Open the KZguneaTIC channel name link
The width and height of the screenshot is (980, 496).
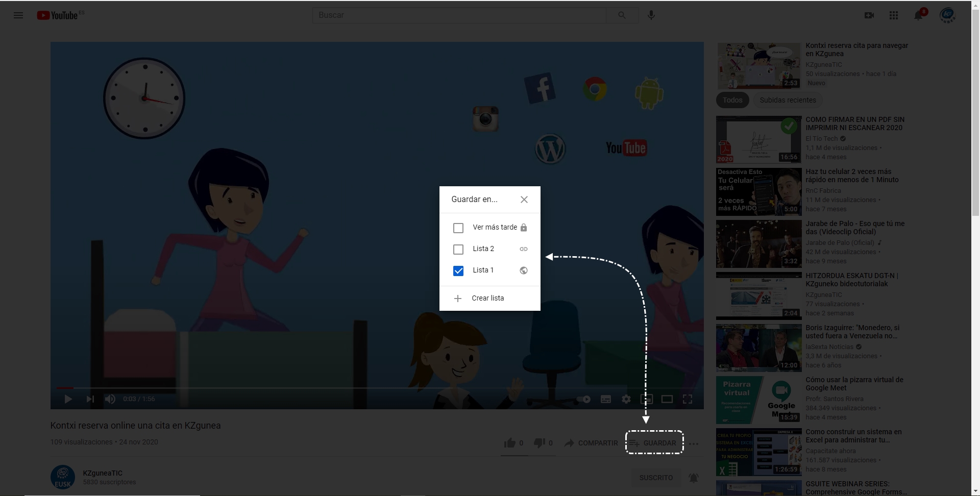point(103,473)
